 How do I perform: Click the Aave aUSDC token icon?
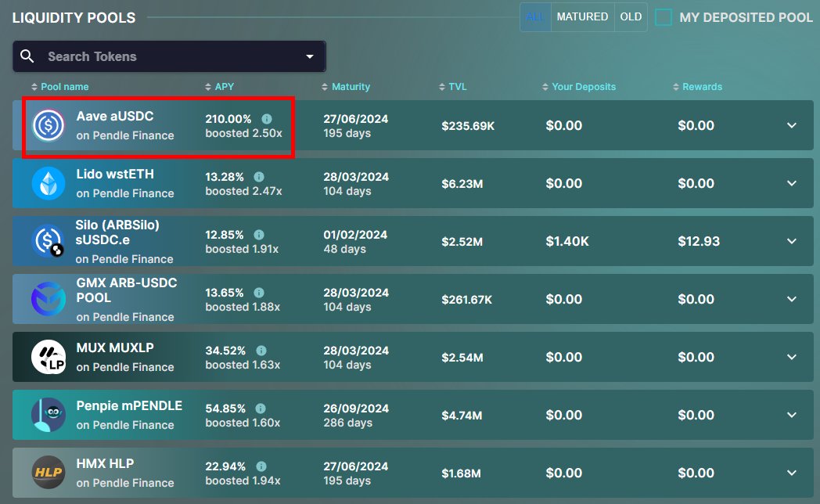[48, 125]
